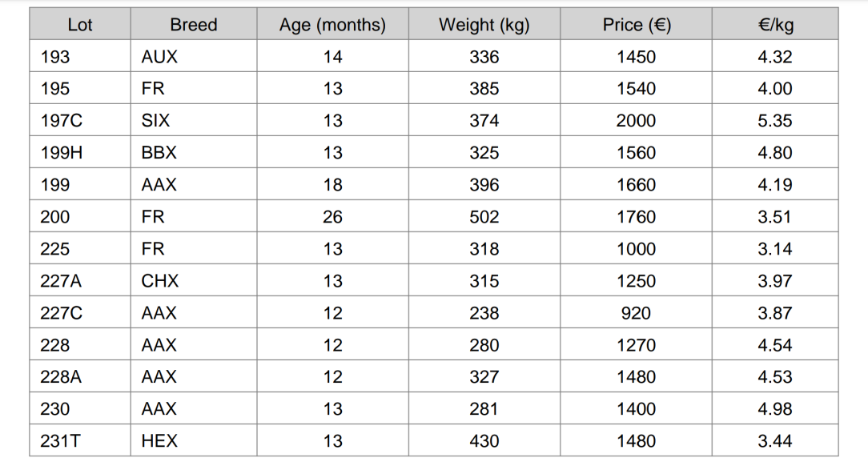
Task: Click lot 231T cell
Action: pos(60,441)
